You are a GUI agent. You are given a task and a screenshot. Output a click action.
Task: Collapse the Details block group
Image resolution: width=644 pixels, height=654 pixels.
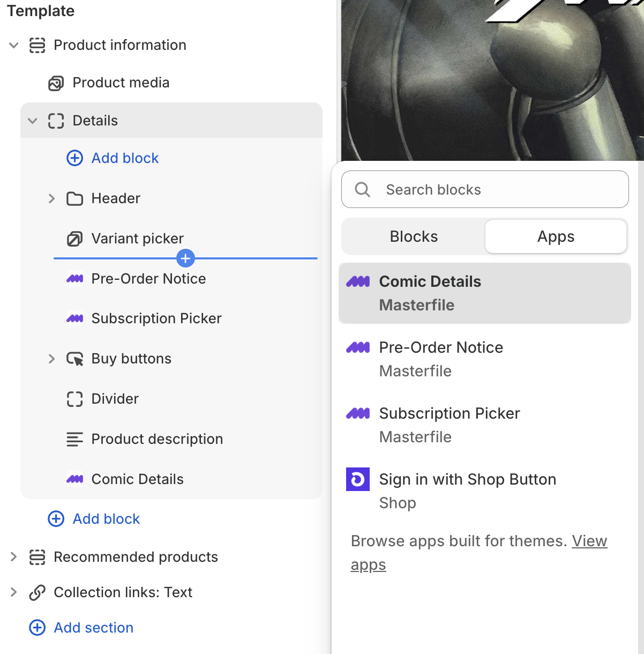point(33,121)
